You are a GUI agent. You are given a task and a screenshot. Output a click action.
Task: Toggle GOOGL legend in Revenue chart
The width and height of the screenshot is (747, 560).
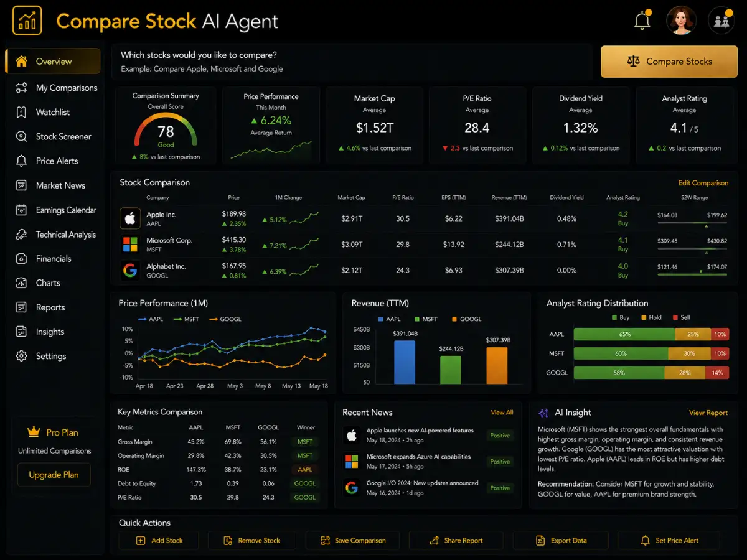point(466,319)
